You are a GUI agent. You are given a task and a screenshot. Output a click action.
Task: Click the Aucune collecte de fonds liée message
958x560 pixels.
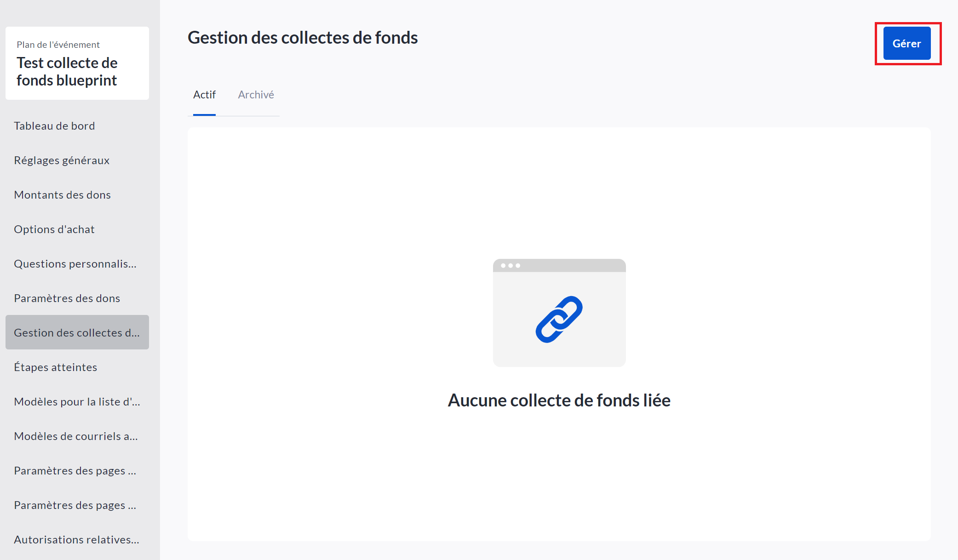coord(559,400)
